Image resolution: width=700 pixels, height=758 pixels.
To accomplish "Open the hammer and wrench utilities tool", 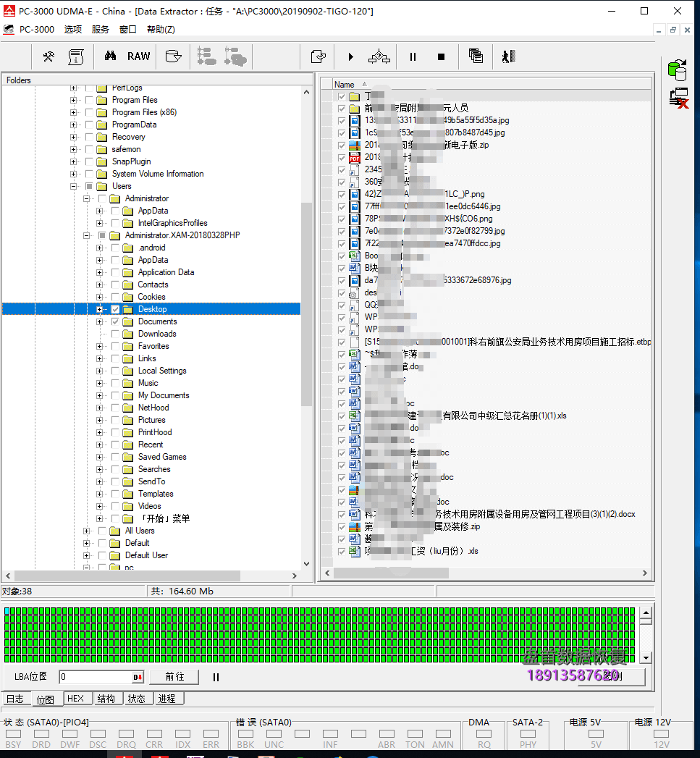I will point(49,57).
